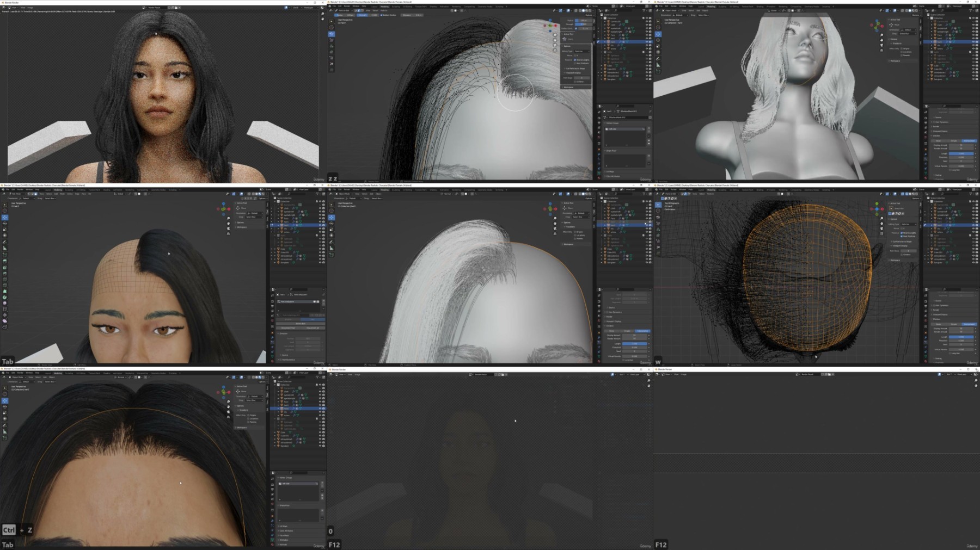
Task: Switch to wireframe shading in the wireframe head window
Action: (907, 194)
